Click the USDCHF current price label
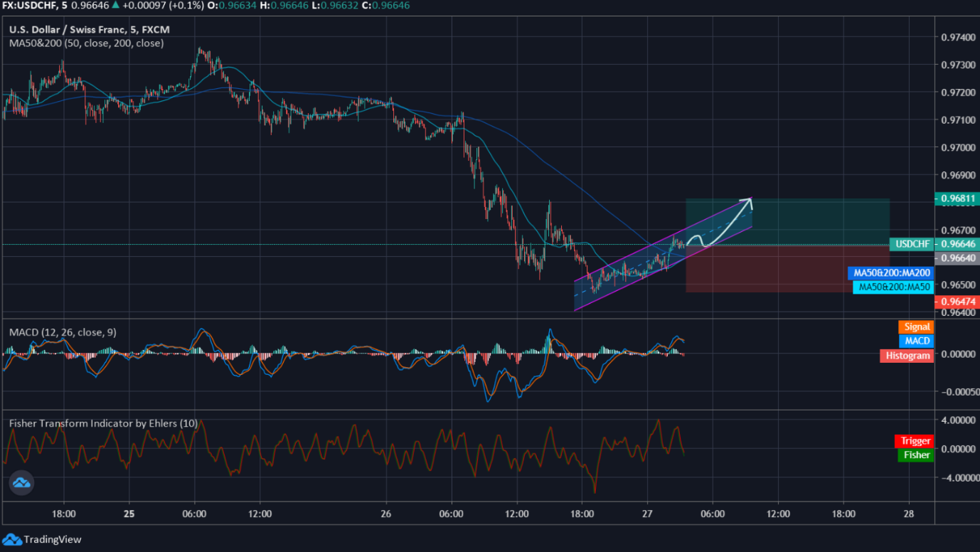The height and width of the screenshot is (552, 980). pyautogui.click(x=912, y=244)
